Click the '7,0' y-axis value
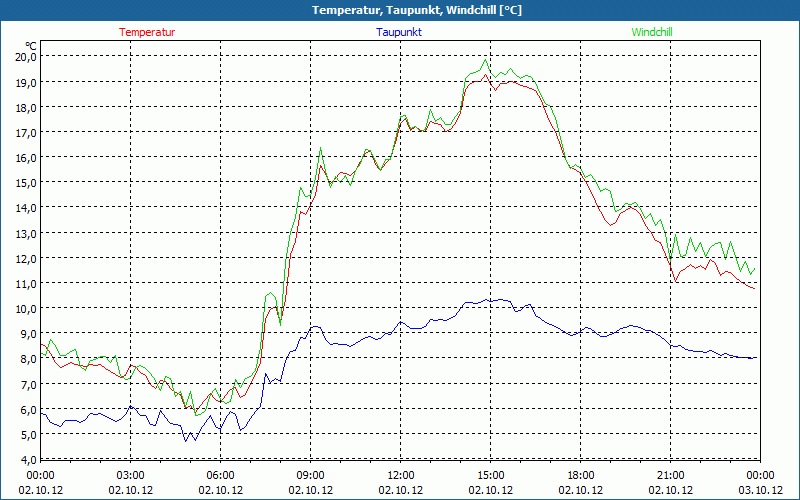This screenshot has height=500, width=800. (28, 384)
